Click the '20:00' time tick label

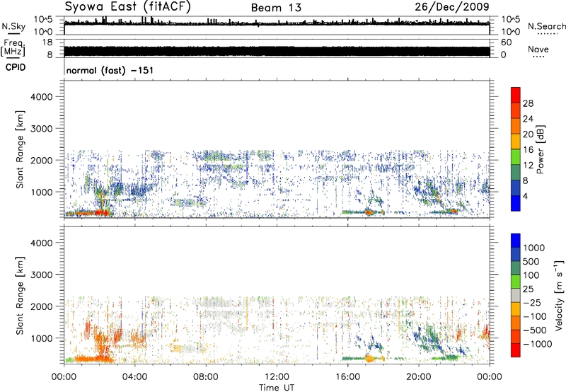[x=419, y=377]
